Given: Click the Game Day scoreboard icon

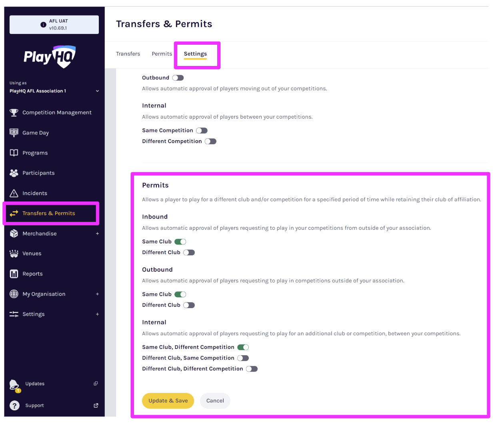Looking at the screenshot, I should [14, 133].
